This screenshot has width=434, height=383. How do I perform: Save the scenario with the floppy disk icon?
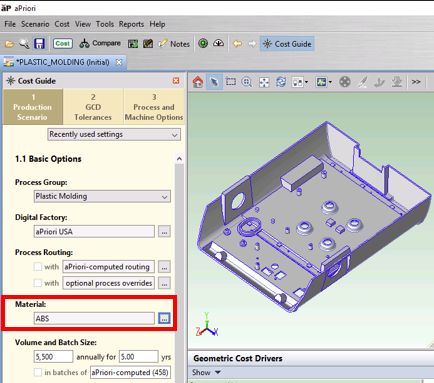click(39, 44)
